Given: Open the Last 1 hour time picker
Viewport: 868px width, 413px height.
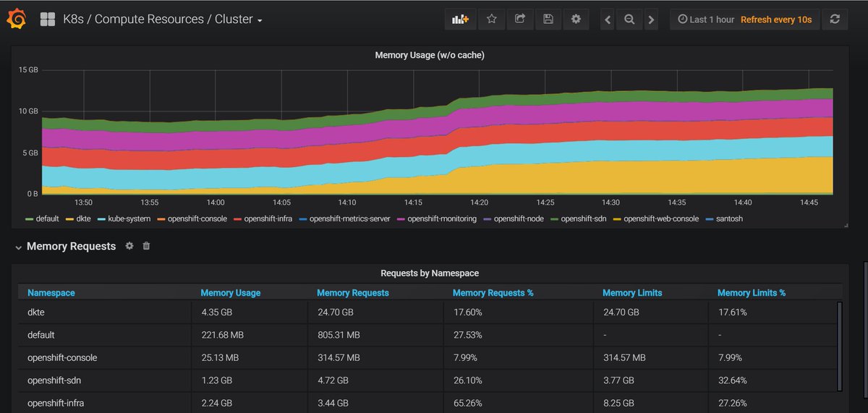Looking at the screenshot, I should (707, 20).
